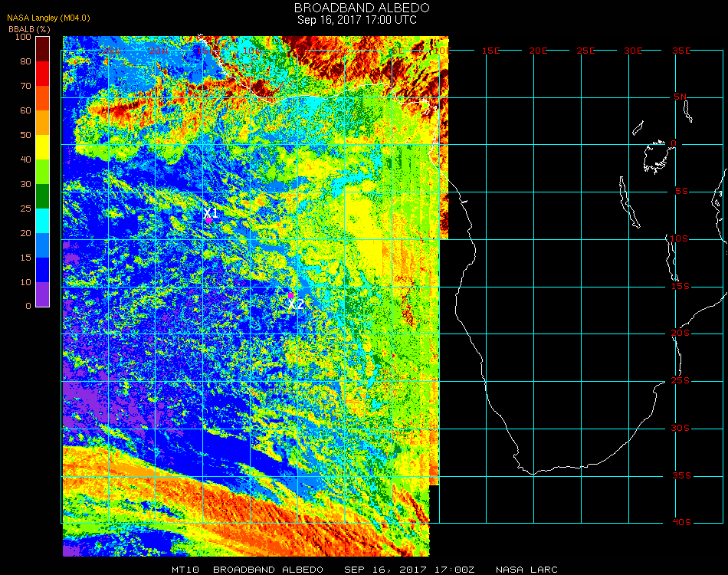728x575 pixels.
Task: Click the 10W longitude label
Action: (252, 51)
